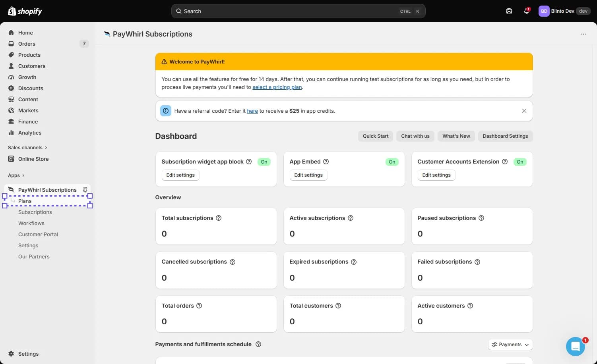597x364 pixels.
Task: Dismiss the referral code banner
Action: tap(524, 111)
